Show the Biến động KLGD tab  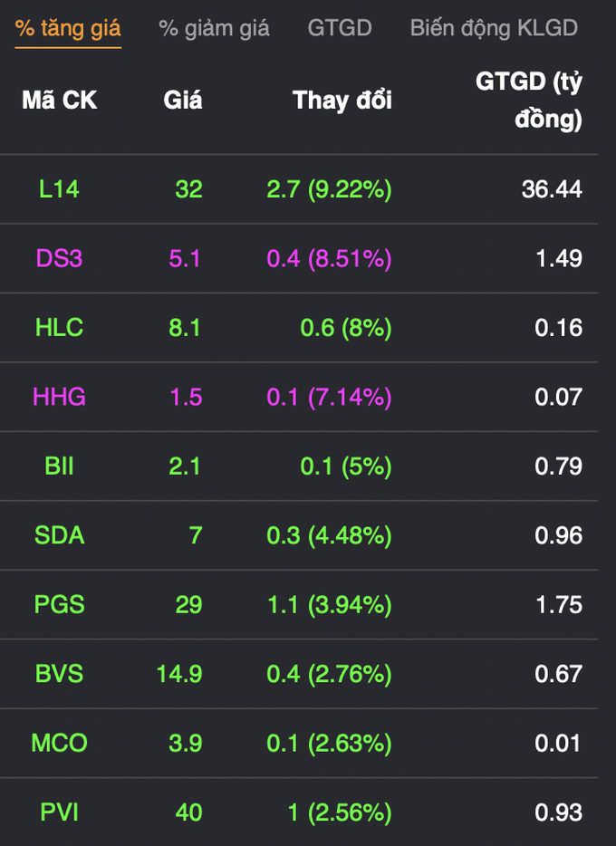[494, 28]
